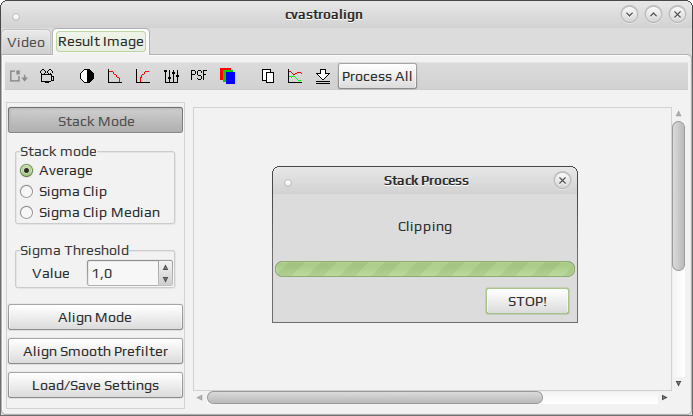Screen dimensions: 693x416
Task: Stop the stacking process
Action: coord(527,301)
